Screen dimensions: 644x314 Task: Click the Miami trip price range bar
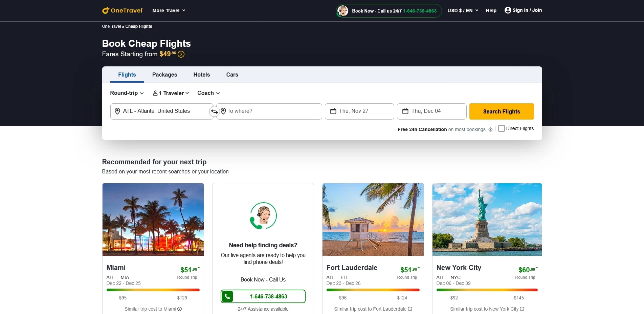coord(153,290)
